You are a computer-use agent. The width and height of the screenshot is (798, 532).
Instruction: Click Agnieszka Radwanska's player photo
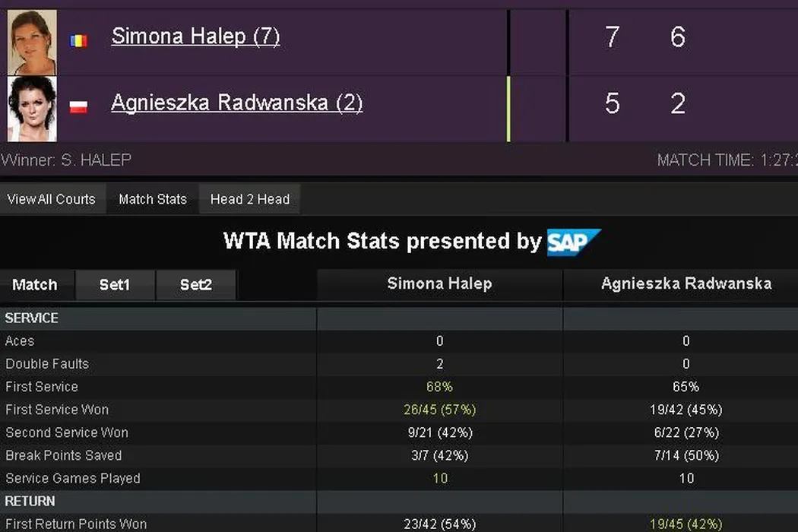32,108
